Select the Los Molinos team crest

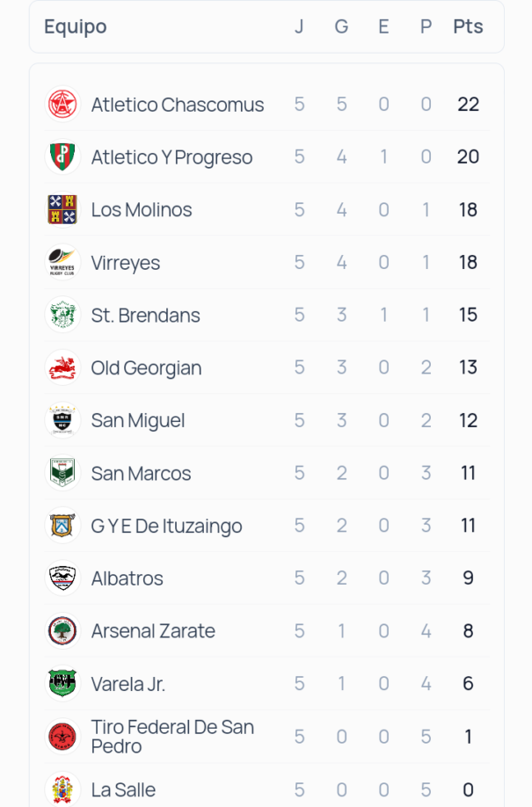[62, 209]
